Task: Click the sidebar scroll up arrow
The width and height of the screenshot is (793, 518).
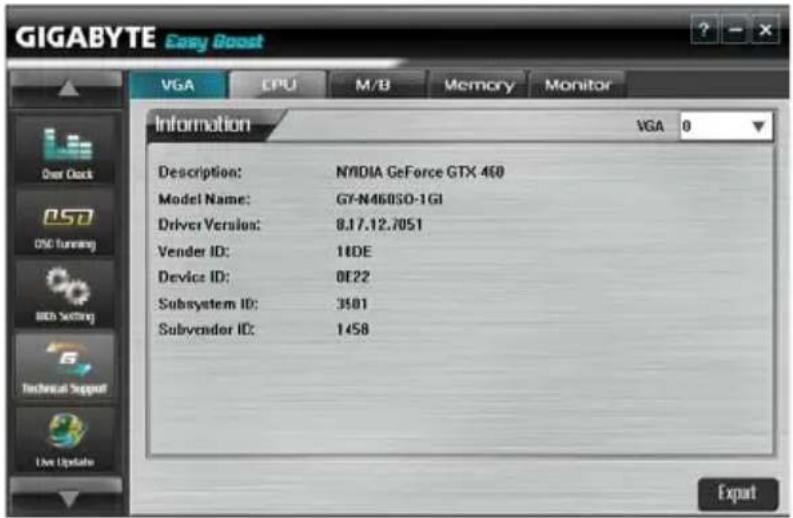Action: [67, 89]
